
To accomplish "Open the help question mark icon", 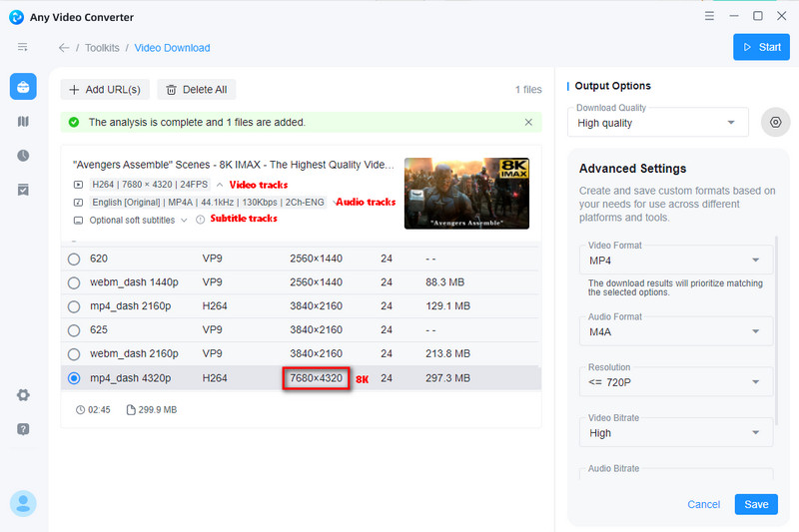I will point(23,429).
